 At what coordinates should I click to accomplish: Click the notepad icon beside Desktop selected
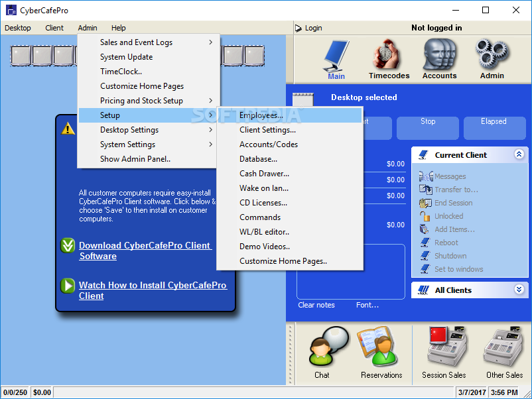click(303, 99)
